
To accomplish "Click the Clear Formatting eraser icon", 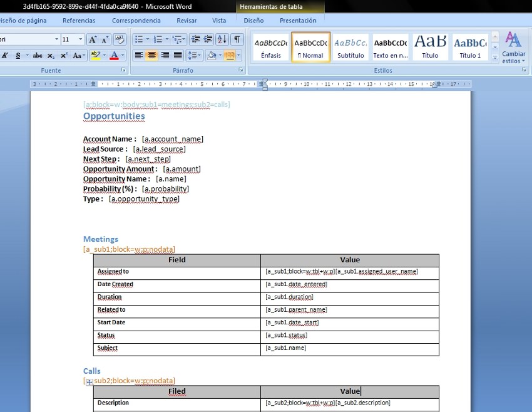I will click(120, 39).
